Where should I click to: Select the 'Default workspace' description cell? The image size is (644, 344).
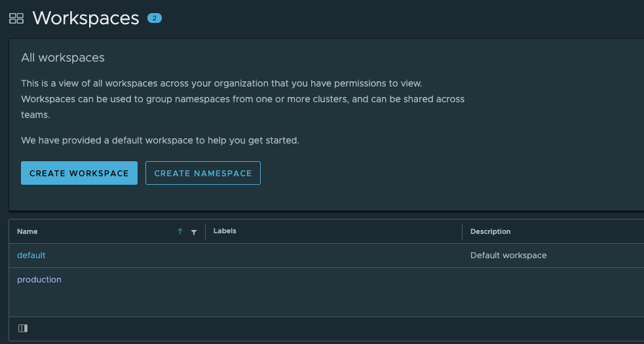508,256
